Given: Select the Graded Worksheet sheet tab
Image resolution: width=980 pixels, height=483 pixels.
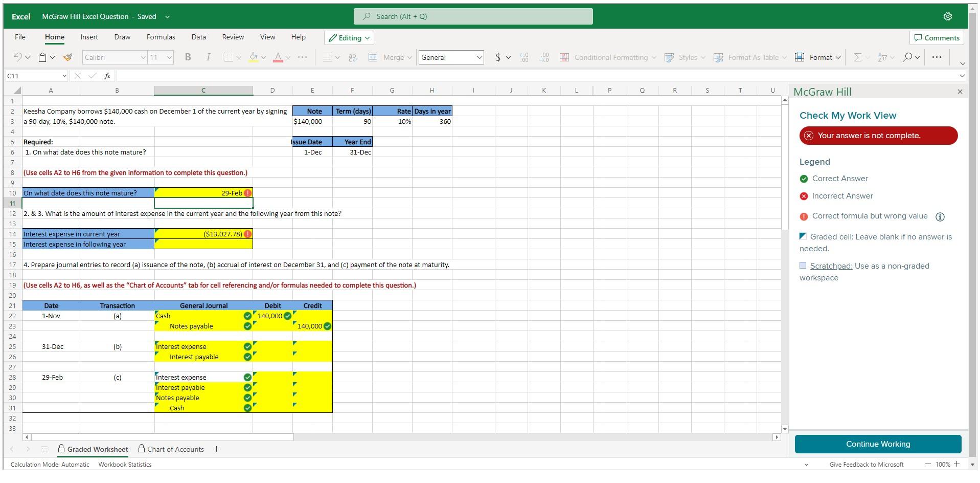Looking at the screenshot, I should pyautogui.click(x=93, y=449).
